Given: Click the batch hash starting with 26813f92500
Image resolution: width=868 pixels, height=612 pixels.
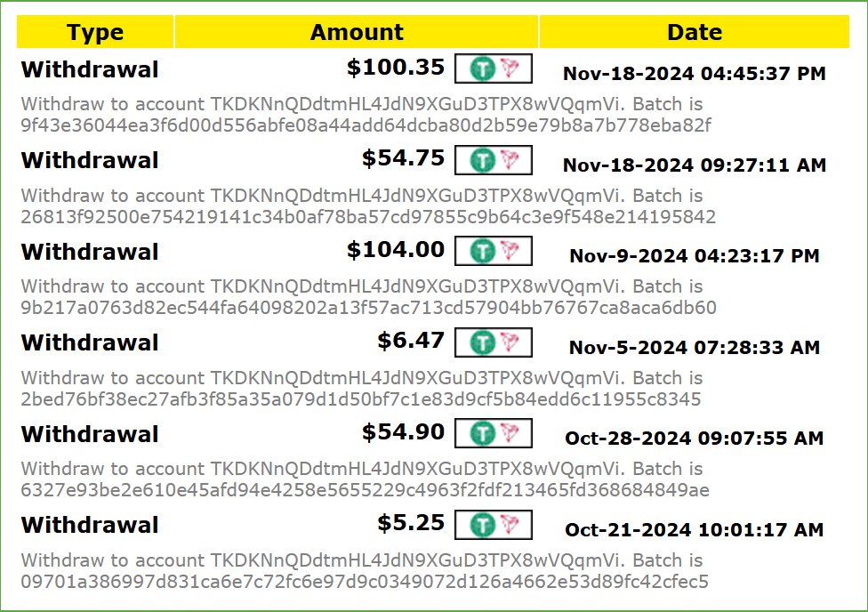Looking at the screenshot, I should (368, 217).
